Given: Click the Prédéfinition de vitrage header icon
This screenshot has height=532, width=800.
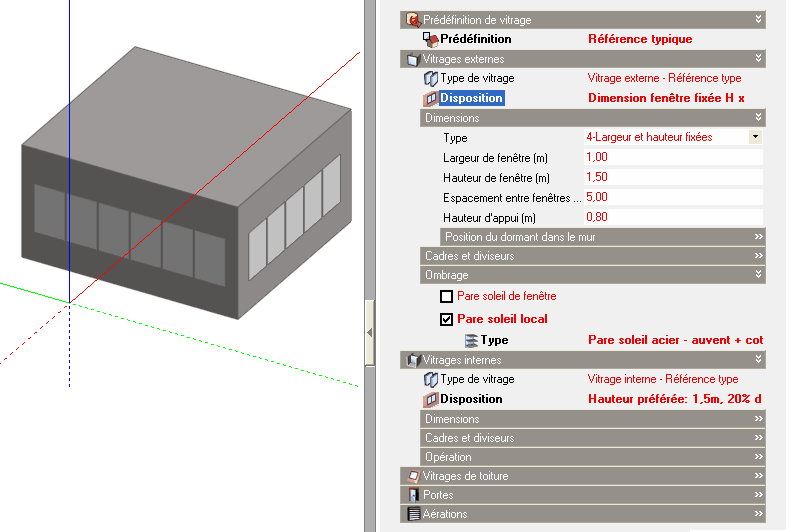Looking at the screenshot, I should (x=412, y=20).
